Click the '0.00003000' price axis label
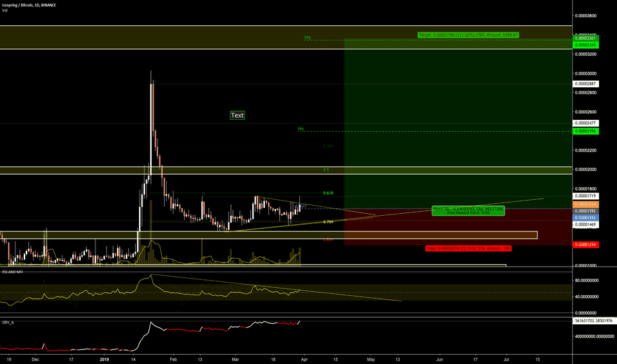617x364 pixels. pyautogui.click(x=585, y=73)
